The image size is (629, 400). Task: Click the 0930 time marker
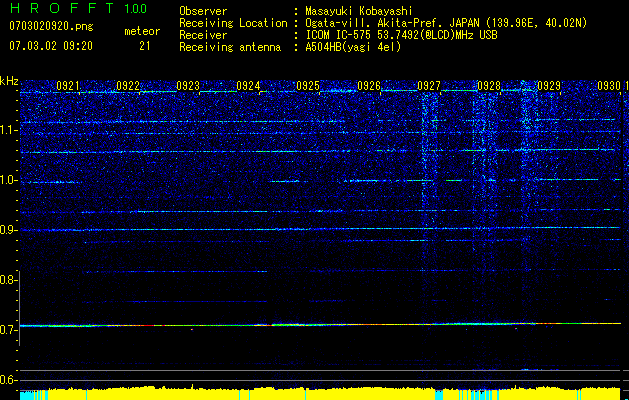pyautogui.click(x=609, y=85)
